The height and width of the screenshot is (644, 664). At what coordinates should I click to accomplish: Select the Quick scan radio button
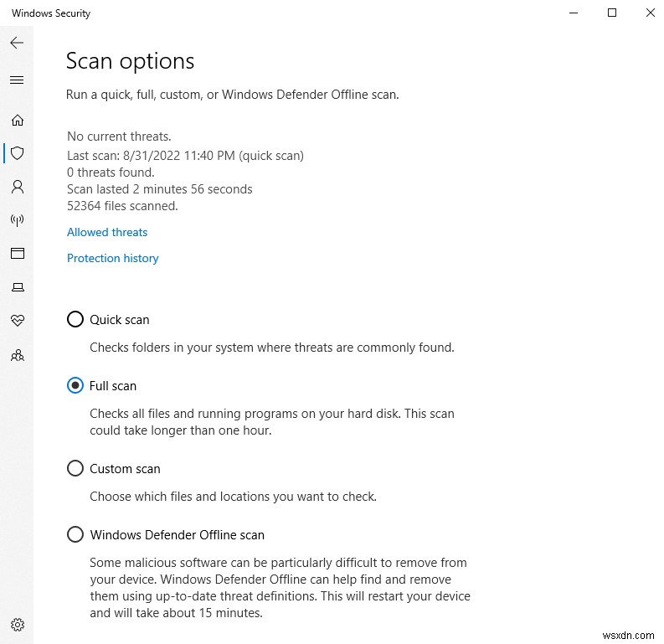[x=75, y=319]
